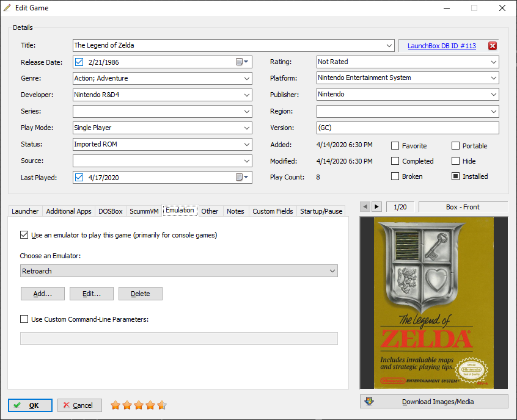Switch to the Other tab

(x=210, y=211)
